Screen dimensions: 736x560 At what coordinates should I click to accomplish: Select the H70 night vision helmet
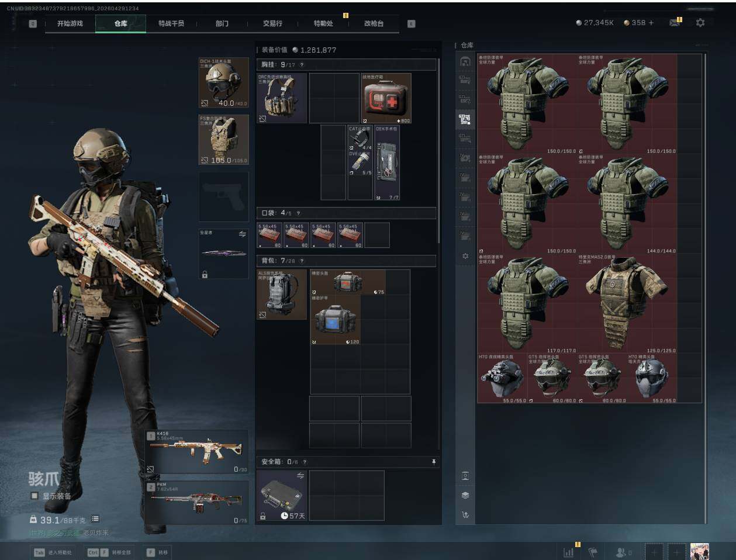click(x=502, y=378)
